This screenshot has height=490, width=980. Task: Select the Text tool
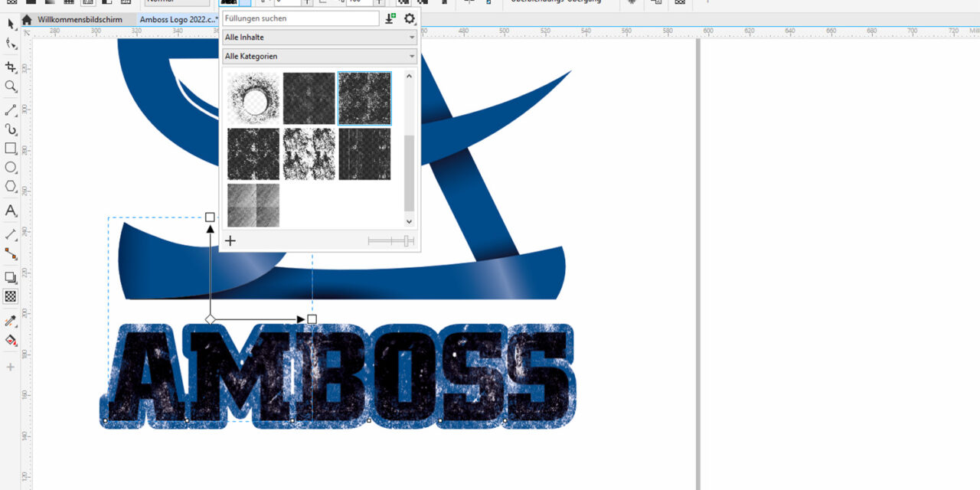pyautogui.click(x=11, y=211)
